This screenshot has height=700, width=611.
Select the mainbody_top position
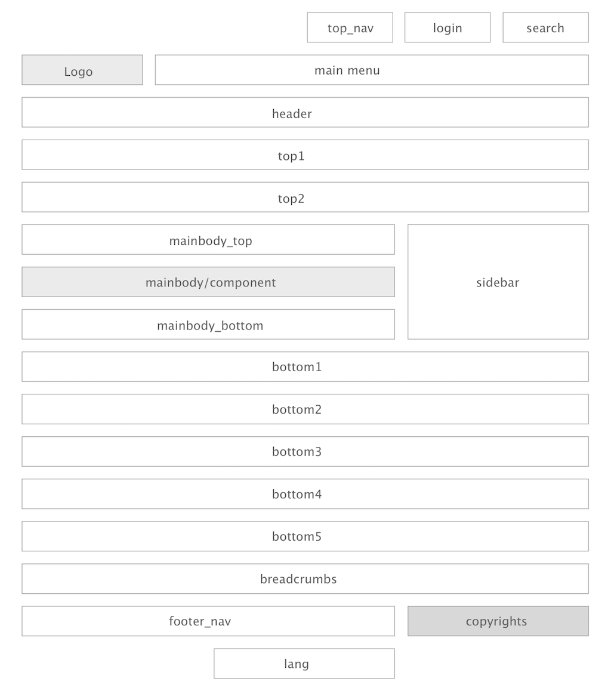tap(208, 239)
